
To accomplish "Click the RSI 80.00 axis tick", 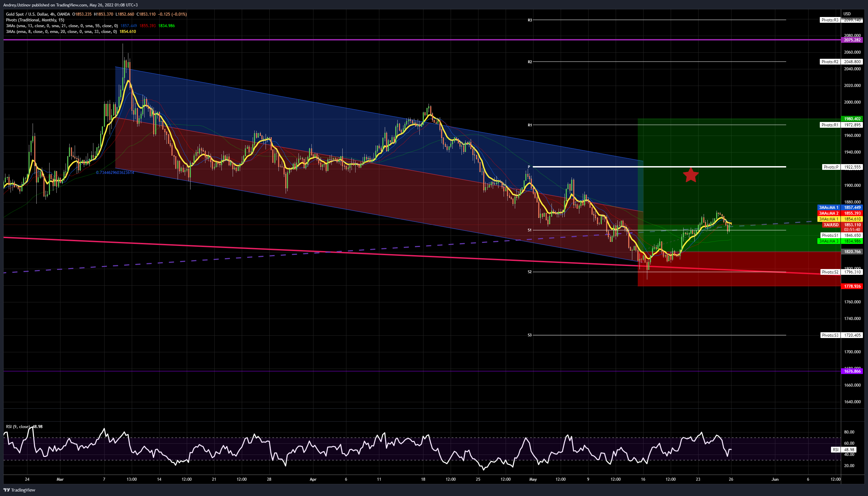I will coord(849,432).
